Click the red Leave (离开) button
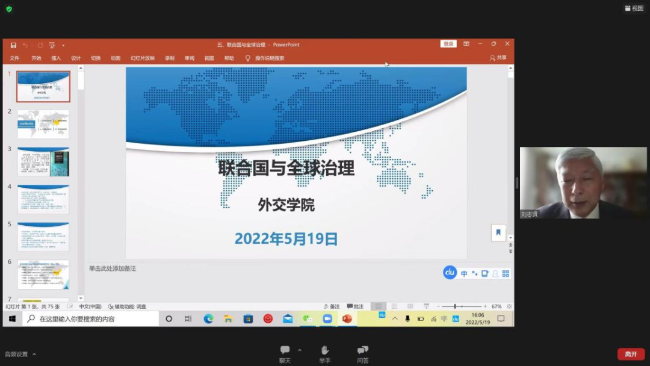 (631, 354)
